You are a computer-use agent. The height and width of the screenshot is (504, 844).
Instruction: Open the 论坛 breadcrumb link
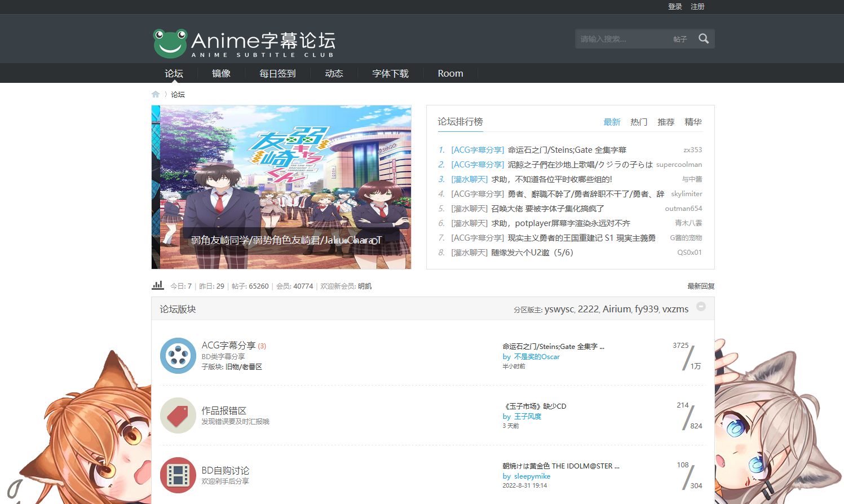178,95
